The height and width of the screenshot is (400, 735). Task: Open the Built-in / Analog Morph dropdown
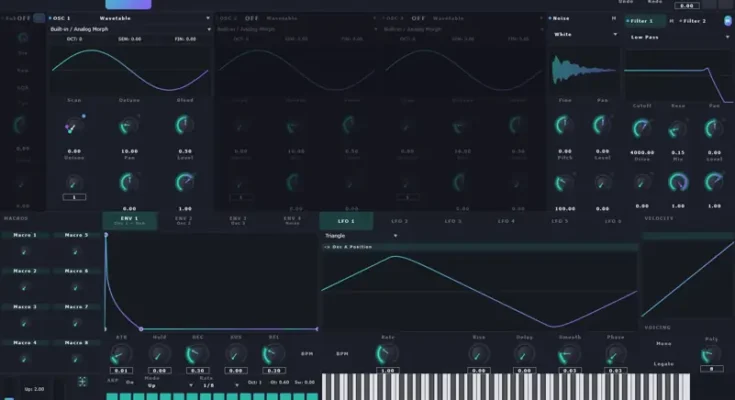pyautogui.click(x=130, y=29)
